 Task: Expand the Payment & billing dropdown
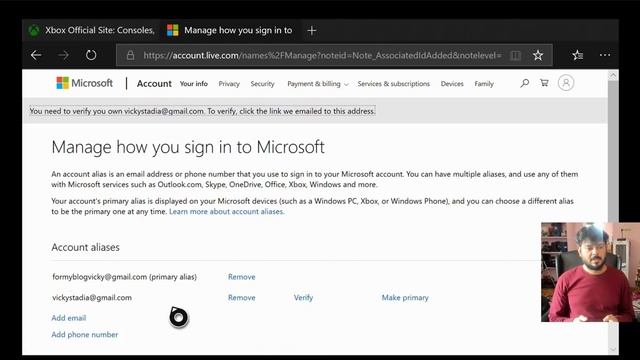[x=318, y=84]
